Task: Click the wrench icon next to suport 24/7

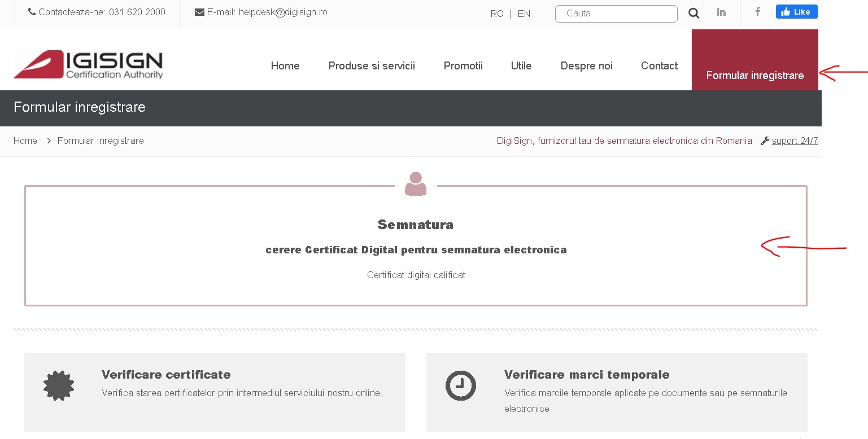Action: (x=765, y=141)
